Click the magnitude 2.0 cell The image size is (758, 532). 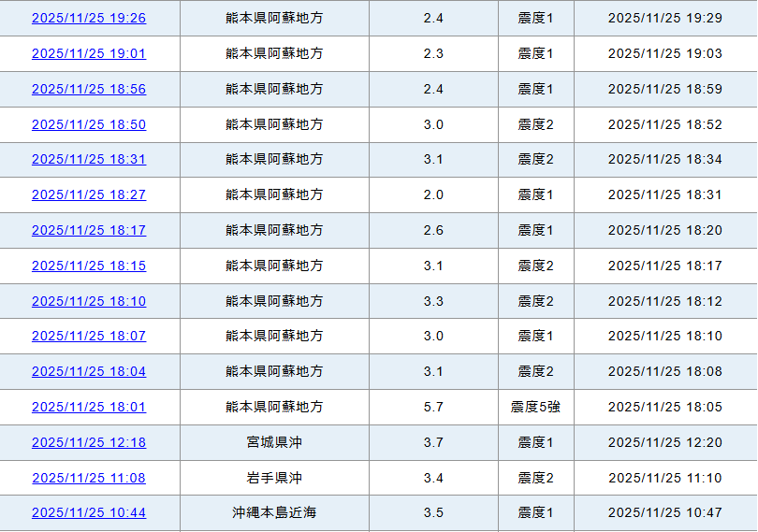tap(433, 194)
